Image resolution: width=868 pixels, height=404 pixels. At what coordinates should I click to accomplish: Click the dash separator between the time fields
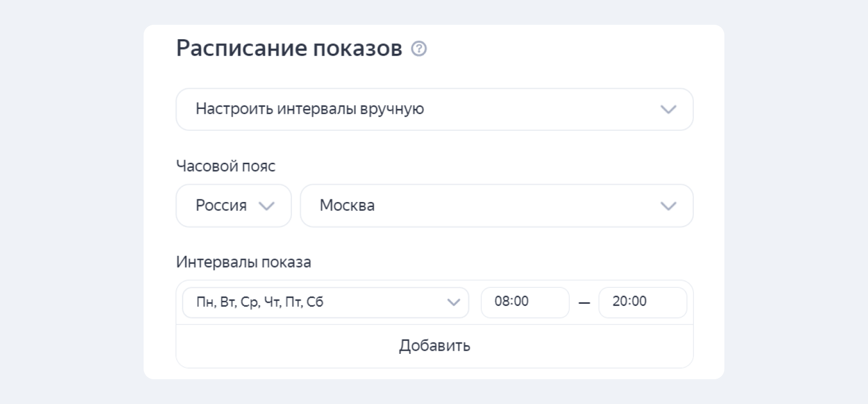coord(584,303)
